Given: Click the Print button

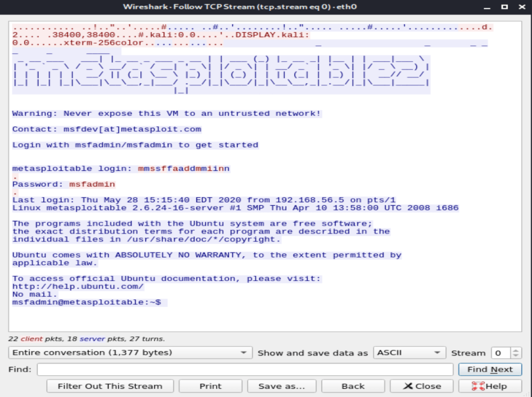Looking at the screenshot, I should coord(210,386).
